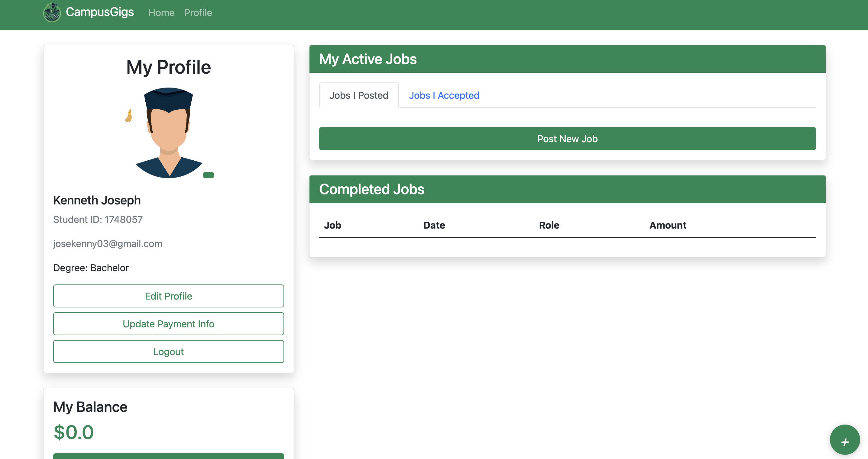Click the josekenny03@gmail.com email text
868x459 pixels.
[108, 243]
